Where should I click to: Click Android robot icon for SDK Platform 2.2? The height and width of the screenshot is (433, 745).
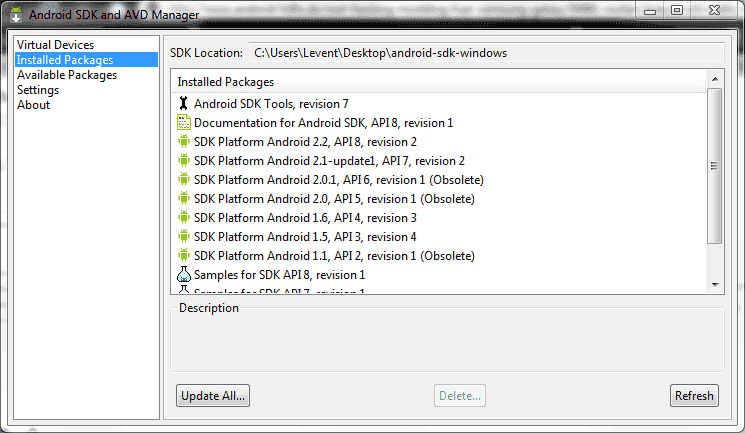pyautogui.click(x=183, y=141)
